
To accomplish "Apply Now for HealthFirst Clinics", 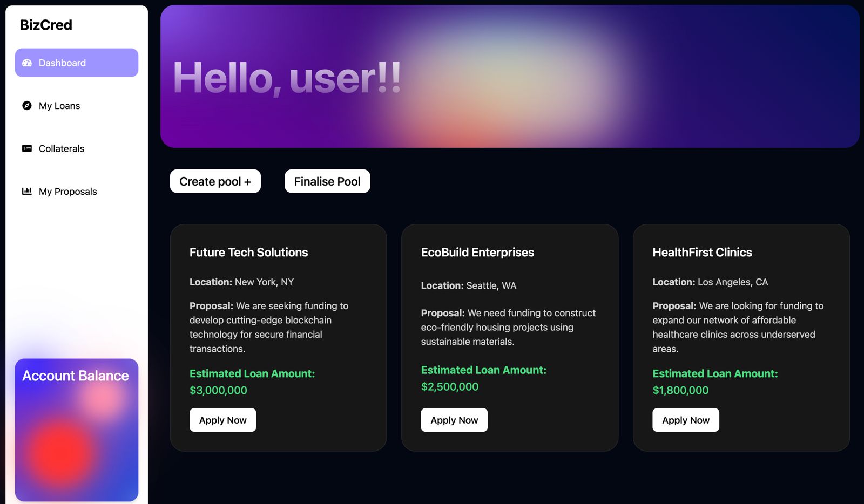I will tap(686, 420).
